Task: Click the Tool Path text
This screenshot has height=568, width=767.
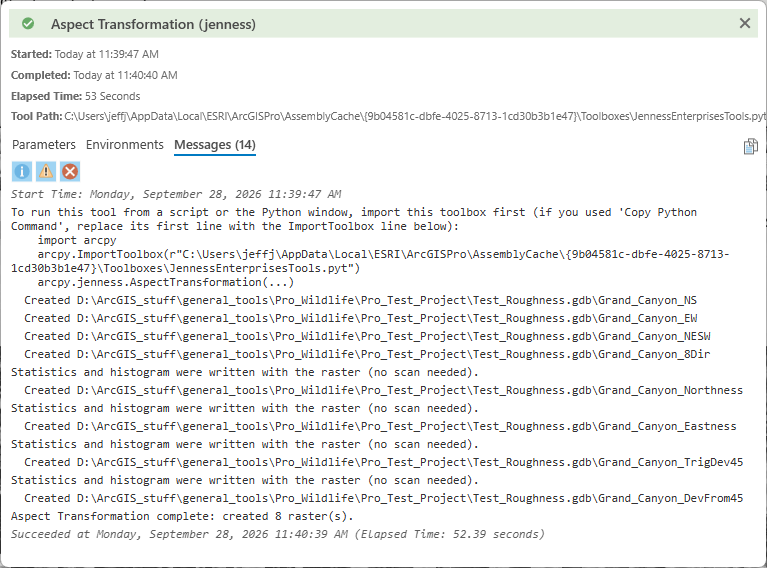Action: coord(388,116)
